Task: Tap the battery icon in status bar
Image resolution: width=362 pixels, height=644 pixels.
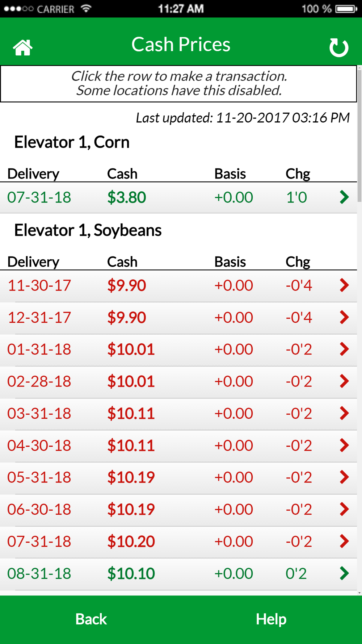Action: (x=346, y=8)
